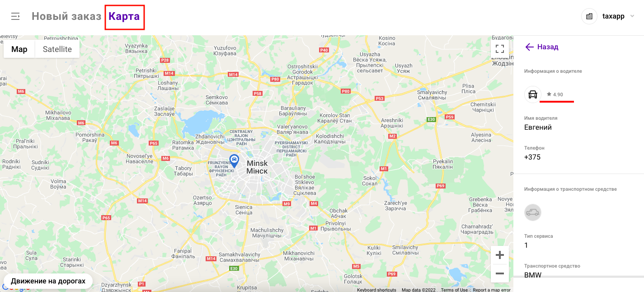Click the gray vehicle image placeholder
Screen dimensions: 644x292
pyautogui.click(x=533, y=212)
